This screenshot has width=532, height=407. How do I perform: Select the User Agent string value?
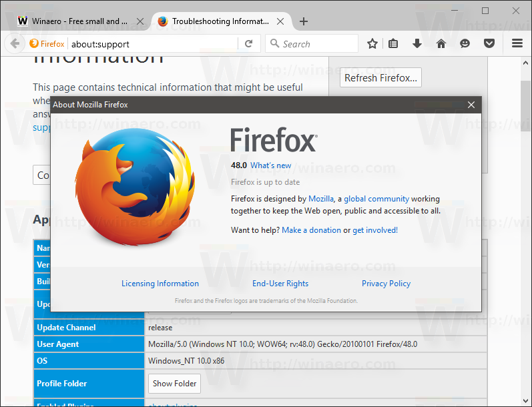point(282,344)
